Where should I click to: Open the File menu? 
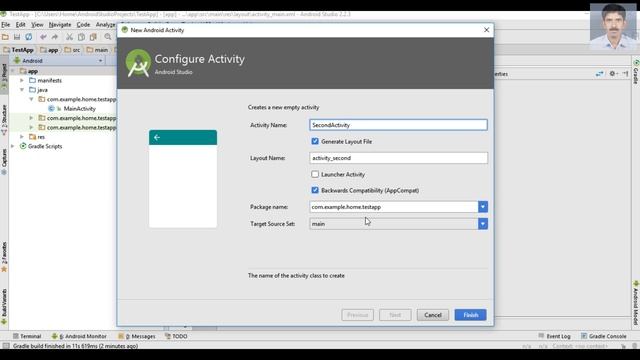click(x=5, y=25)
